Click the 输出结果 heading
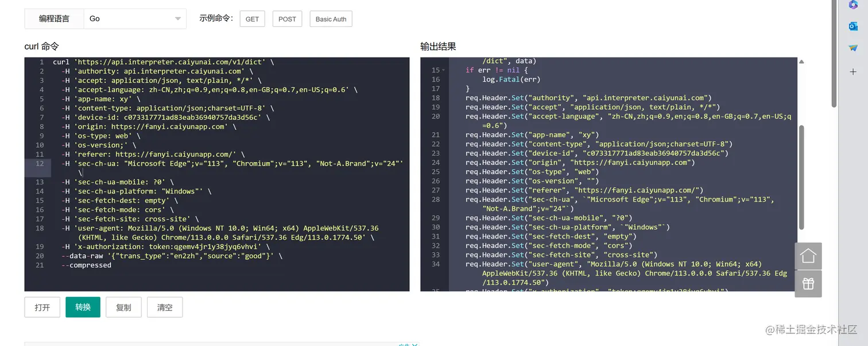 [438, 47]
